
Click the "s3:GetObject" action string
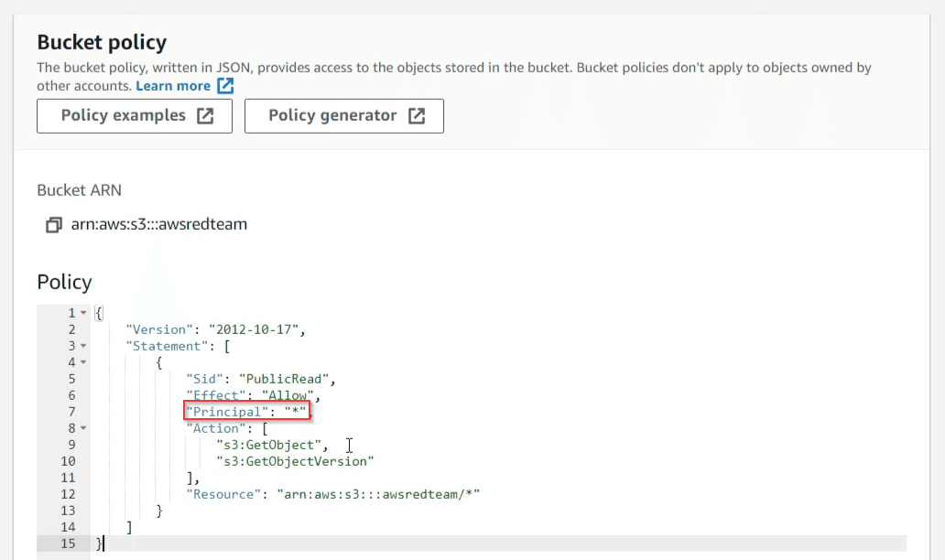pos(267,445)
